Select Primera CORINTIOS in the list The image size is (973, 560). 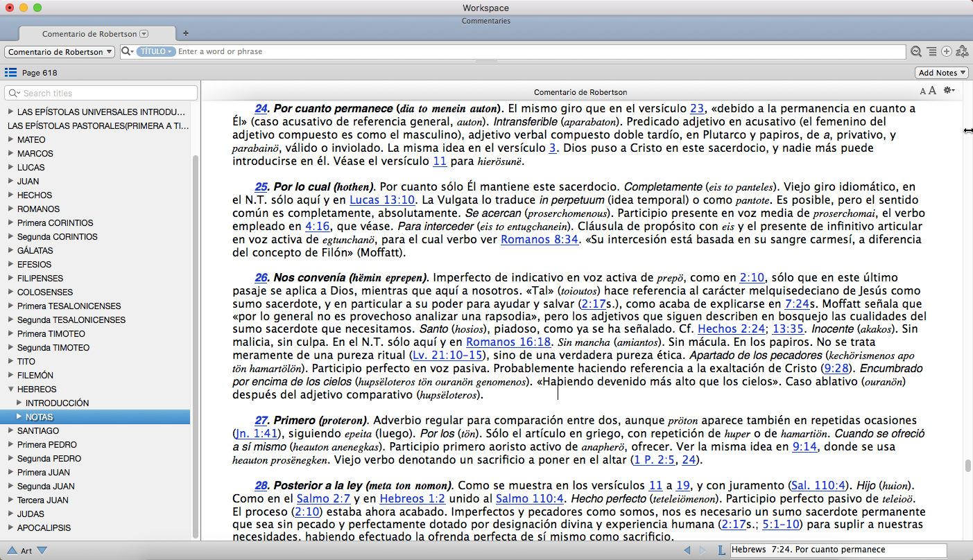tap(55, 222)
